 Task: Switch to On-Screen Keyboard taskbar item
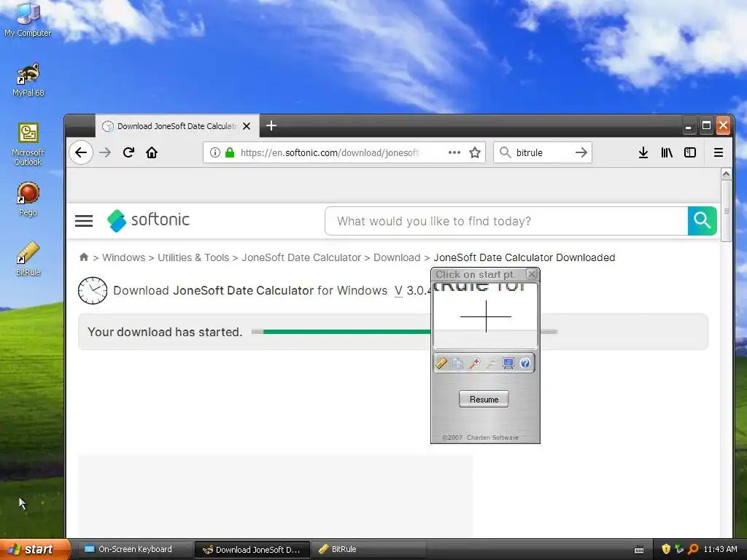(x=135, y=550)
